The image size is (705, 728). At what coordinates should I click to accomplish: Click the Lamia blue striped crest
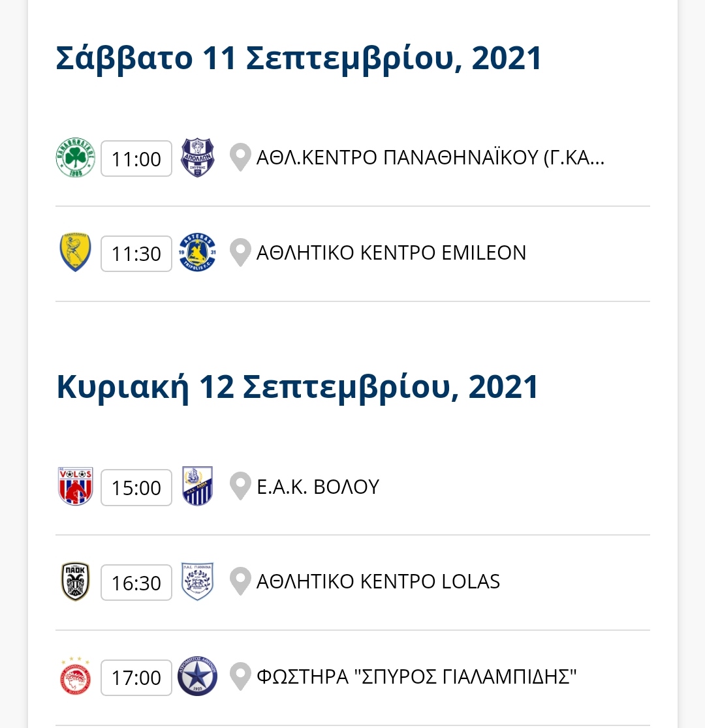(x=198, y=486)
